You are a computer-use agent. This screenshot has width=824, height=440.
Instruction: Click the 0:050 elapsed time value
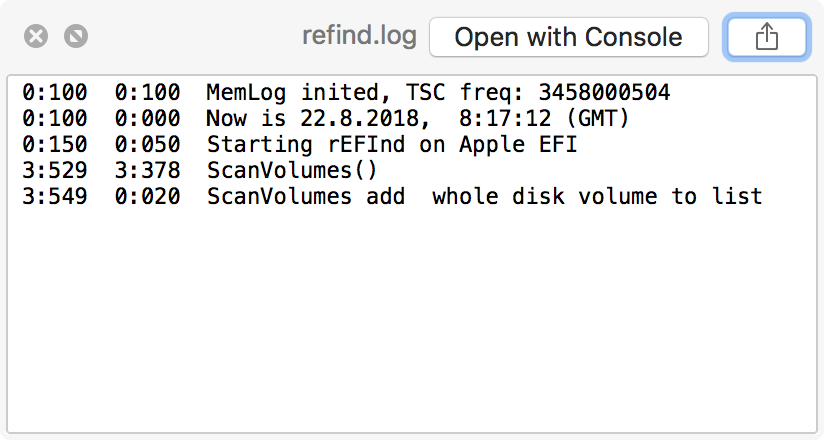click(148, 145)
